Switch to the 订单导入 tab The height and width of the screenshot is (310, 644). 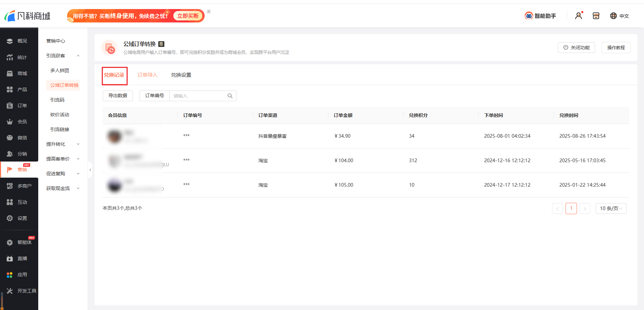point(147,75)
